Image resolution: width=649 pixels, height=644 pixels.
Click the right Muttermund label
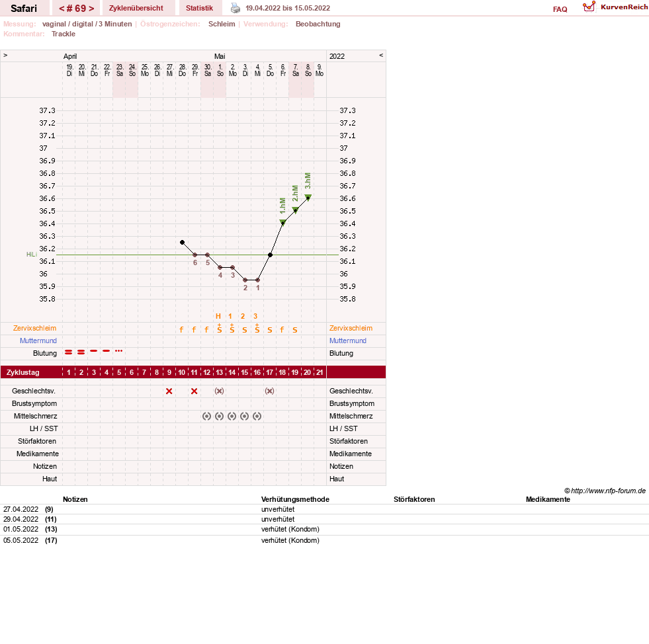348,341
